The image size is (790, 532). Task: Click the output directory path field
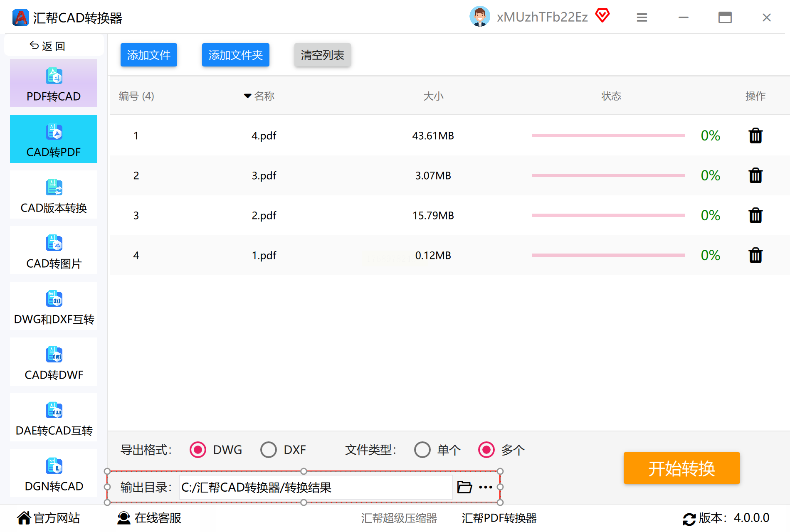316,487
